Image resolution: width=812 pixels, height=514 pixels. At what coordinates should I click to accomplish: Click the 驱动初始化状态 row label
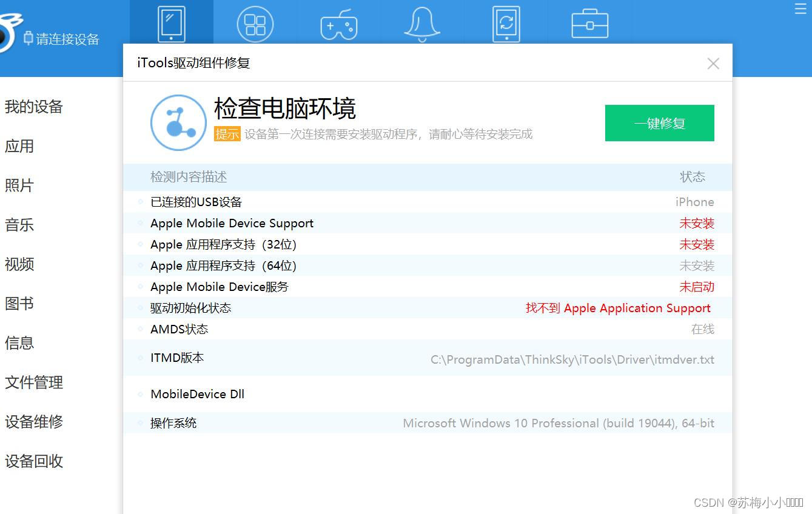(191, 308)
